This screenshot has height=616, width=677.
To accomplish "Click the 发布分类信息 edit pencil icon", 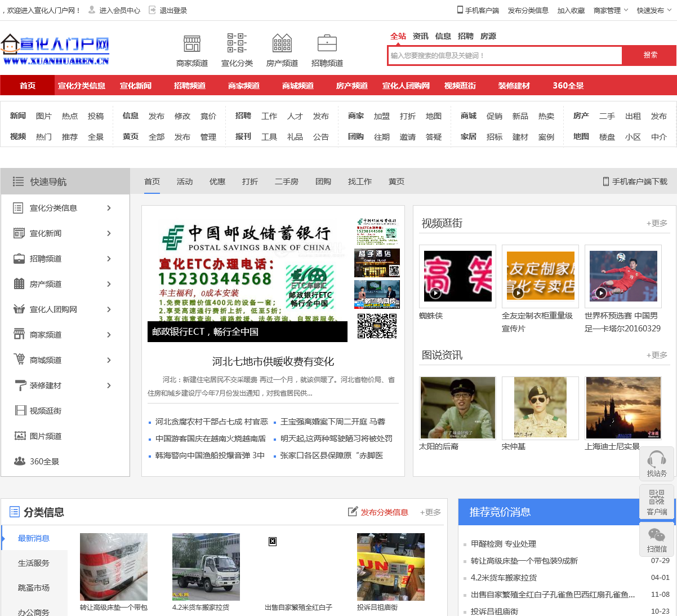I will pos(353,512).
